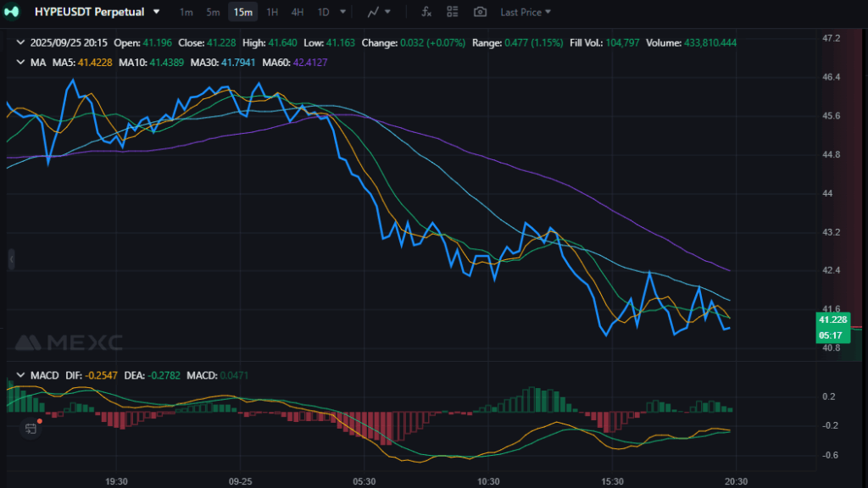The width and height of the screenshot is (868, 488).
Task: Expand the left drawing panel arrow
Action: 12,259
